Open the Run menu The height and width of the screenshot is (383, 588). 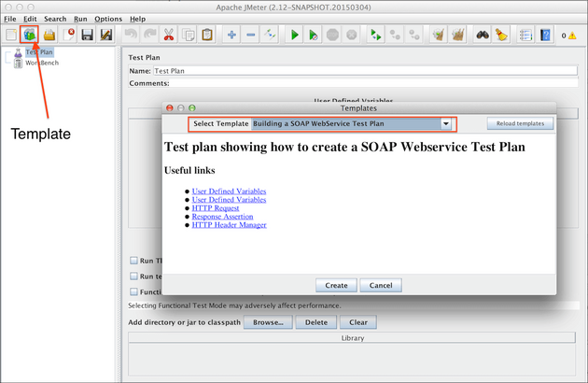pos(80,19)
